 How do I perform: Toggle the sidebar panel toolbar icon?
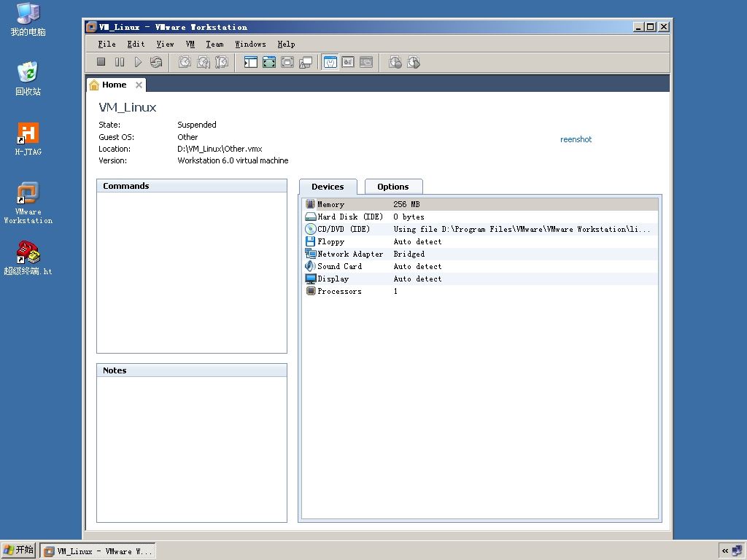251,62
